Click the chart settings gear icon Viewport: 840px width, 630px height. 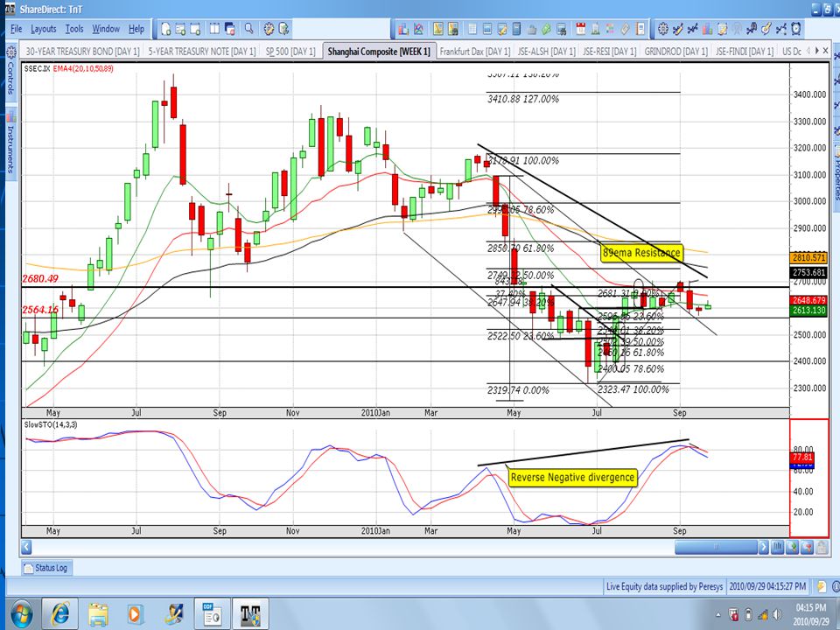click(663, 29)
